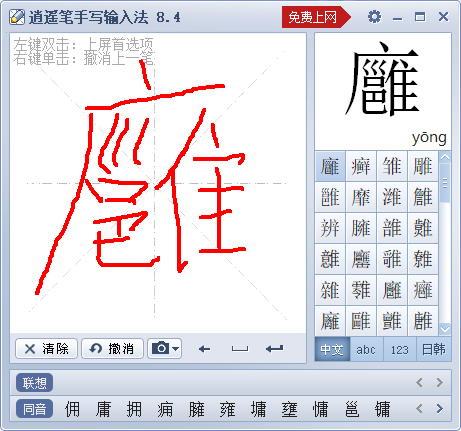Viewport: 461px width, 431px height.
Task: Go to previous page of 同音 row
Action: point(419,409)
